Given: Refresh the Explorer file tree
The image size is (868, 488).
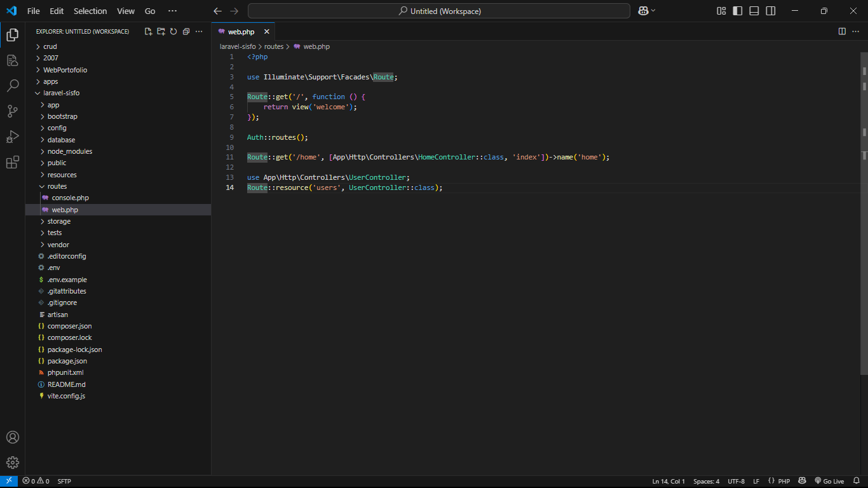Looking at the screenshot, I should 173,31.
